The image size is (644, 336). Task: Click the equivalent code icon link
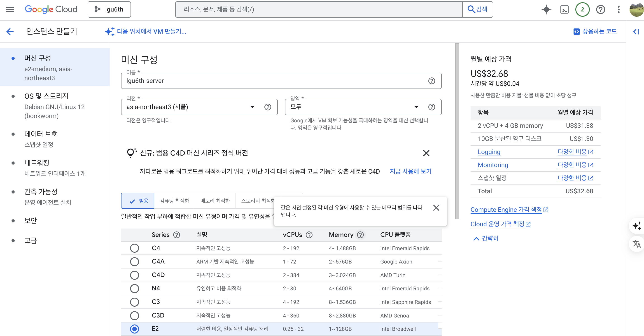[x=595, y=32]
